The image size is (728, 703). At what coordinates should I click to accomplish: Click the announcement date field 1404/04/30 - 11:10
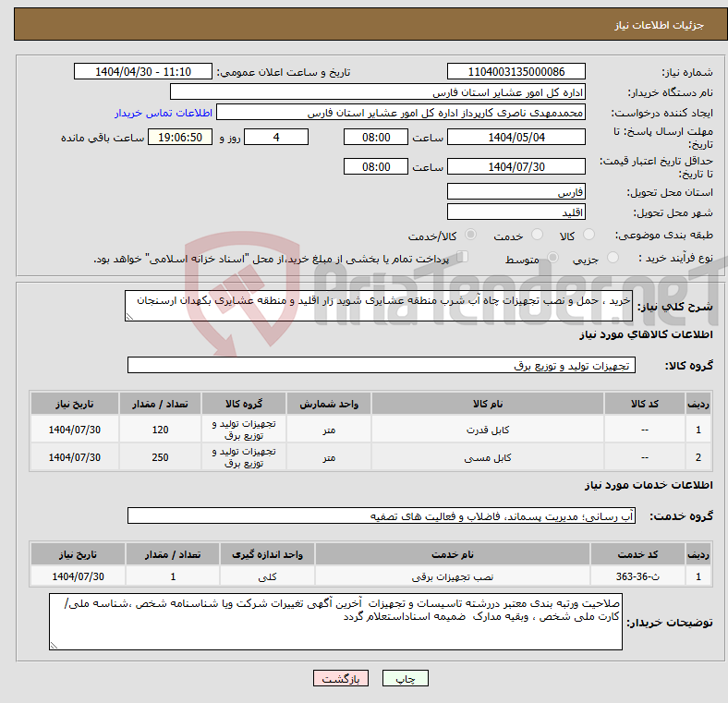pyautogui.click(x=143, y=71)
